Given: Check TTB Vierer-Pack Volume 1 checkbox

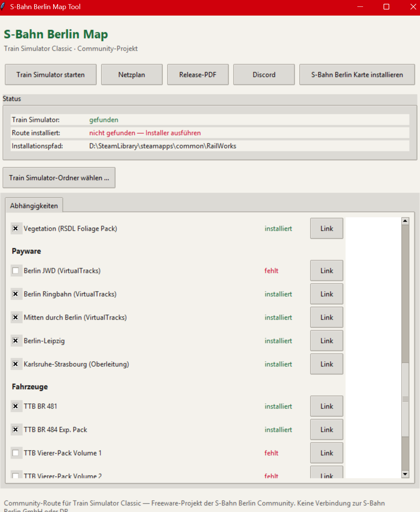Looking at the screenshot, I should tap(16, 453).
